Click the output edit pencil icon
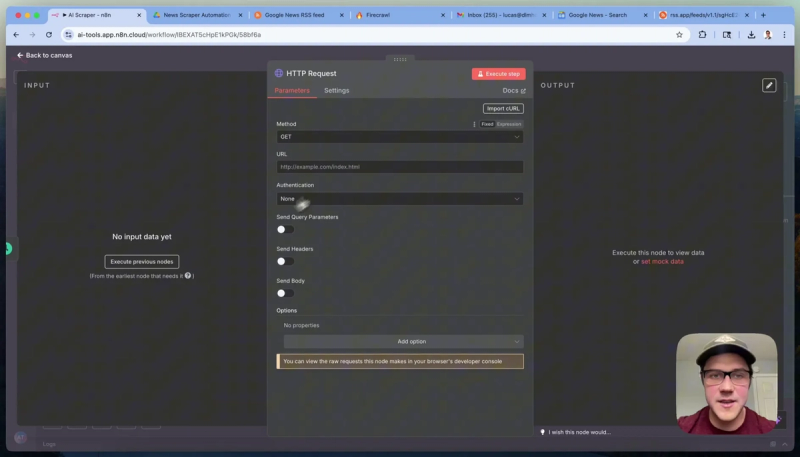800x457 pixels. tap(769, 86)
